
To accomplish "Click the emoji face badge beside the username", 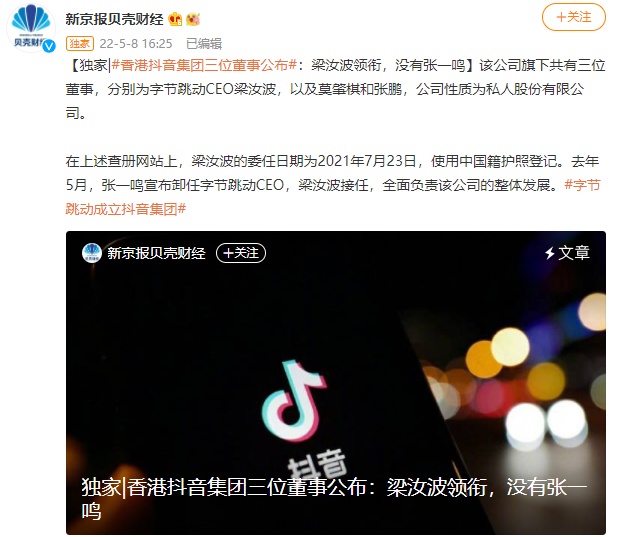I will [193, 19].
